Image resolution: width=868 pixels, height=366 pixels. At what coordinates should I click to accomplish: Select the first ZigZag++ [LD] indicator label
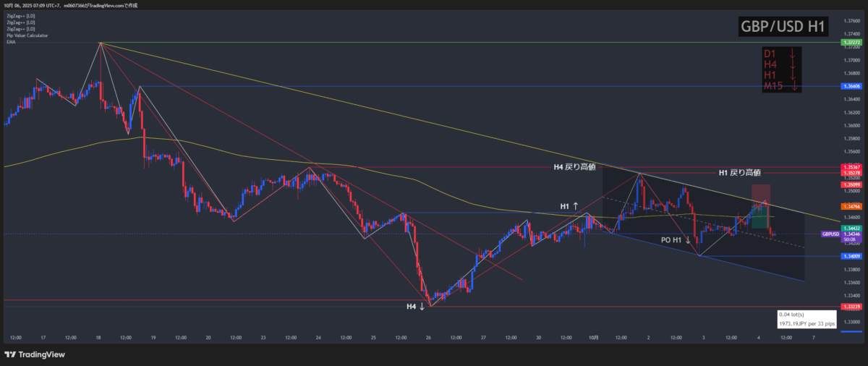click(20, 16)
